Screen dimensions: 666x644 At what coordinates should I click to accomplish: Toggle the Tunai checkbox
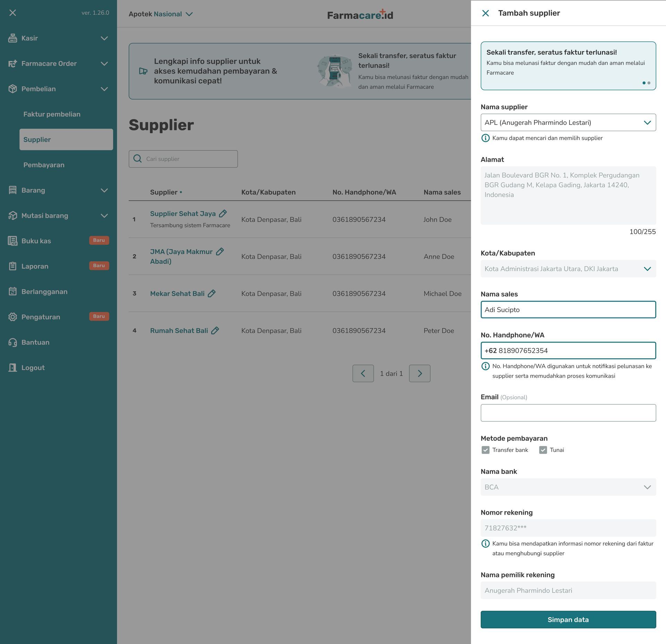(x=543, y=450)
